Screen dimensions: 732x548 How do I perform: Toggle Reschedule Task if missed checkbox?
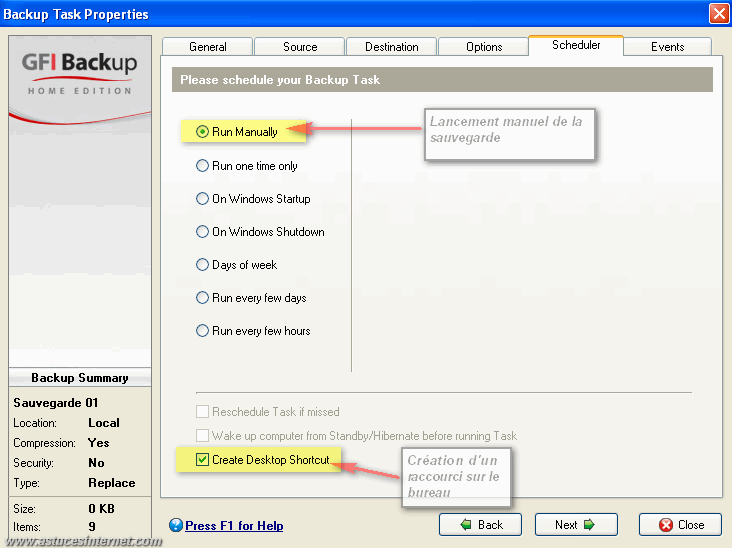[202, 412]
